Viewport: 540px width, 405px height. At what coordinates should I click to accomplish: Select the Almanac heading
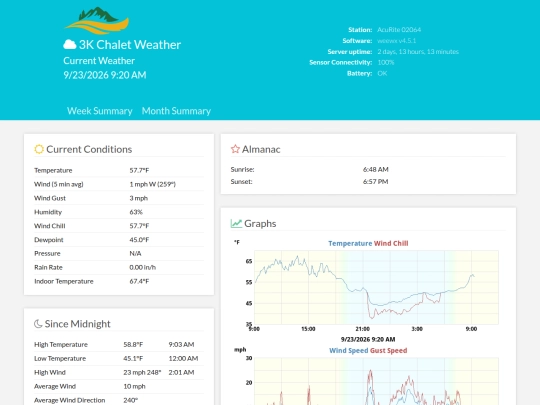click(x=261, y=149)
